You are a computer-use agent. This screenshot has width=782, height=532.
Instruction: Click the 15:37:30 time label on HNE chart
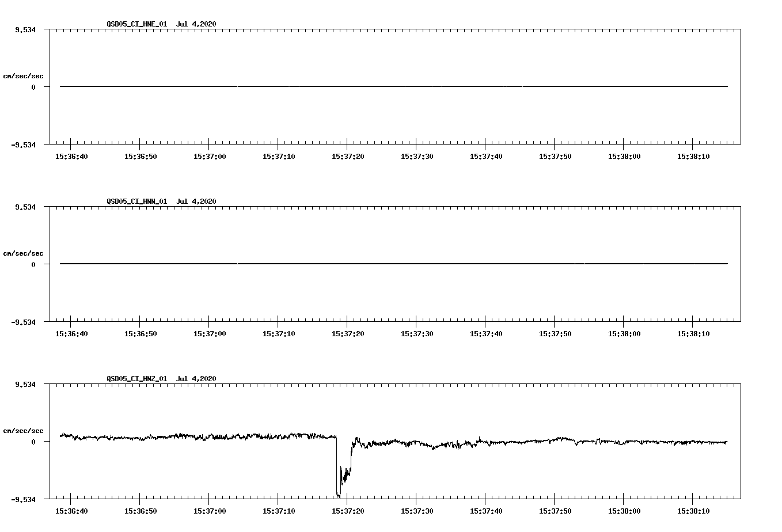417,157
